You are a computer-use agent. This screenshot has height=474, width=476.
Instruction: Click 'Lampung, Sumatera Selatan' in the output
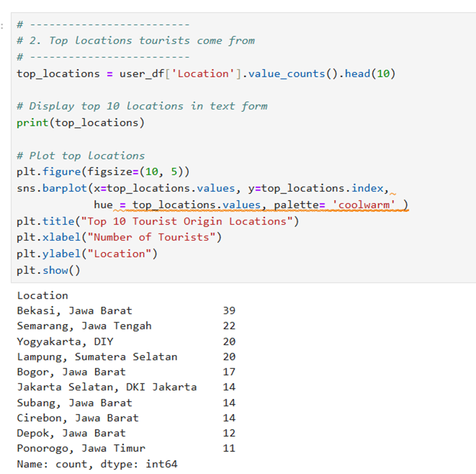click(97, 357)
